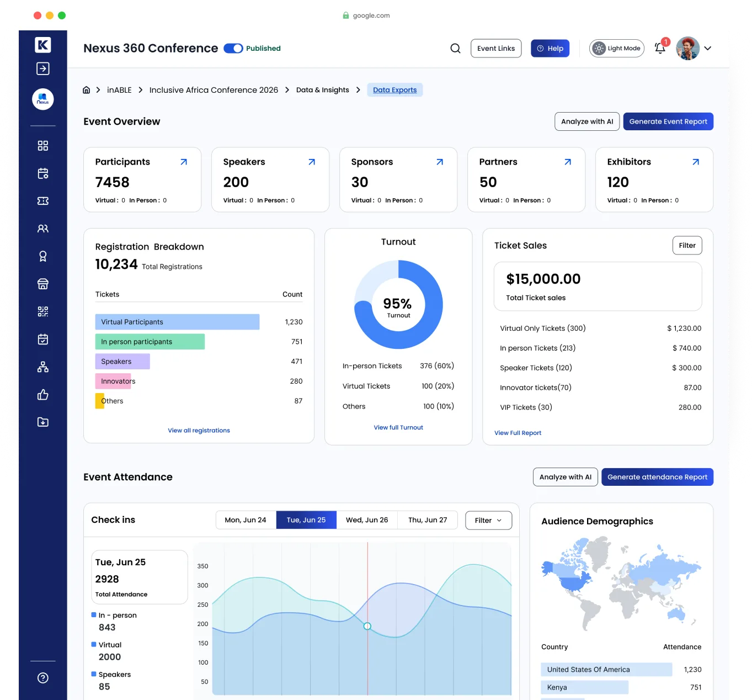Open Partners card arrow icon
The height and width of the screenshot is (700, 752).
(x=568, y=162)
